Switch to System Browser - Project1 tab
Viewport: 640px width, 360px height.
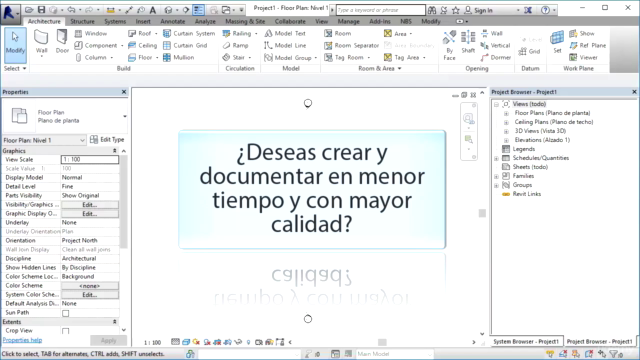(526, 341)
